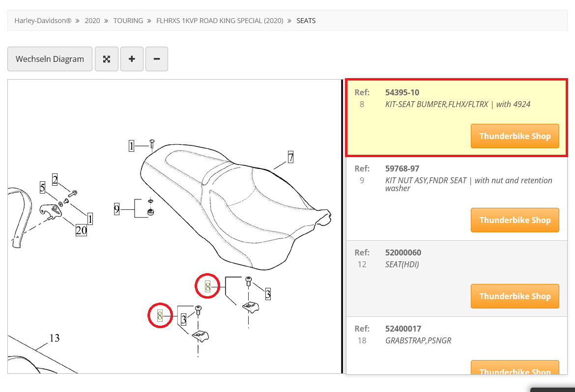The image size is (575, 392).
Task: Click the Wechseln Diagram button
Action: 50,58
